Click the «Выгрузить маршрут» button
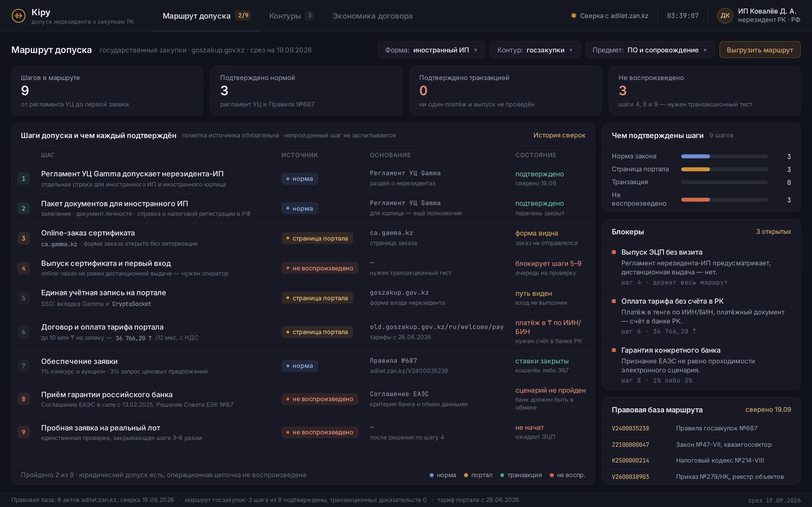This screenshot has height=507, width=812. coord(760,50)
